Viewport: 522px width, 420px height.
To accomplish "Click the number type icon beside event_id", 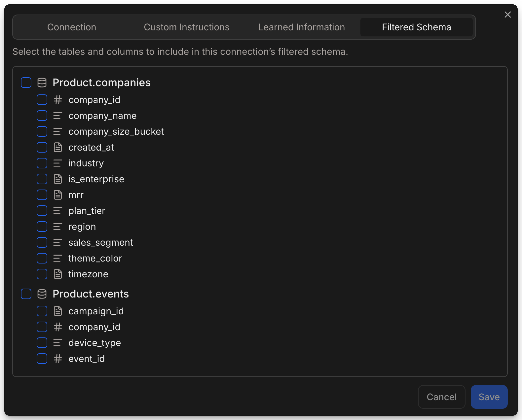I will pos(58,359).
